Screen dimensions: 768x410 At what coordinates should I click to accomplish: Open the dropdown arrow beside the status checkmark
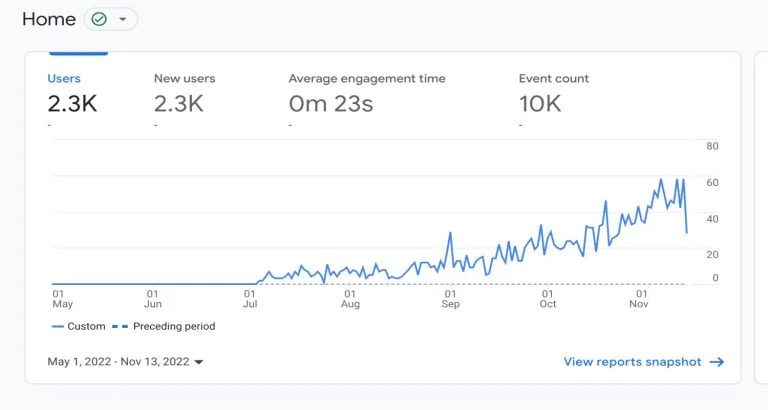point(123,20)
